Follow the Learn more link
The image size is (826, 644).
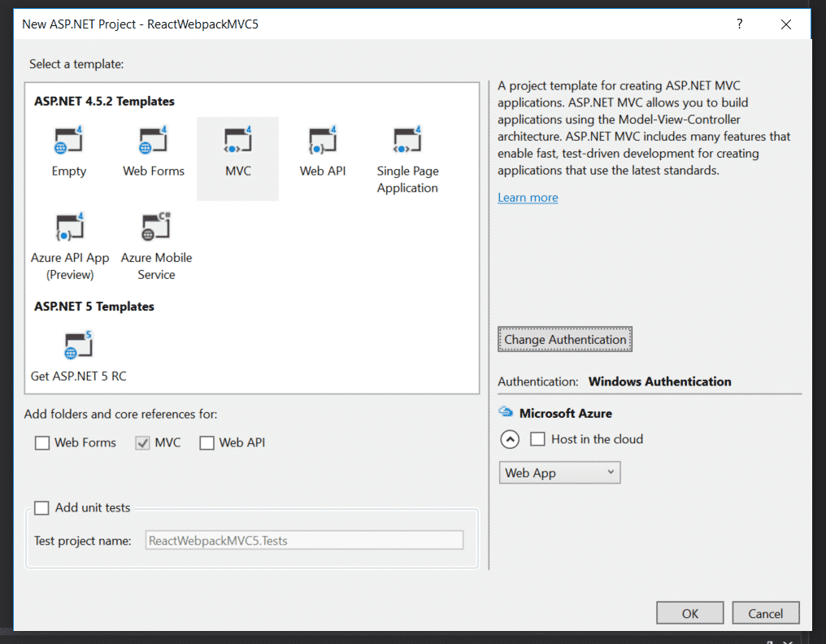point(528,198)
